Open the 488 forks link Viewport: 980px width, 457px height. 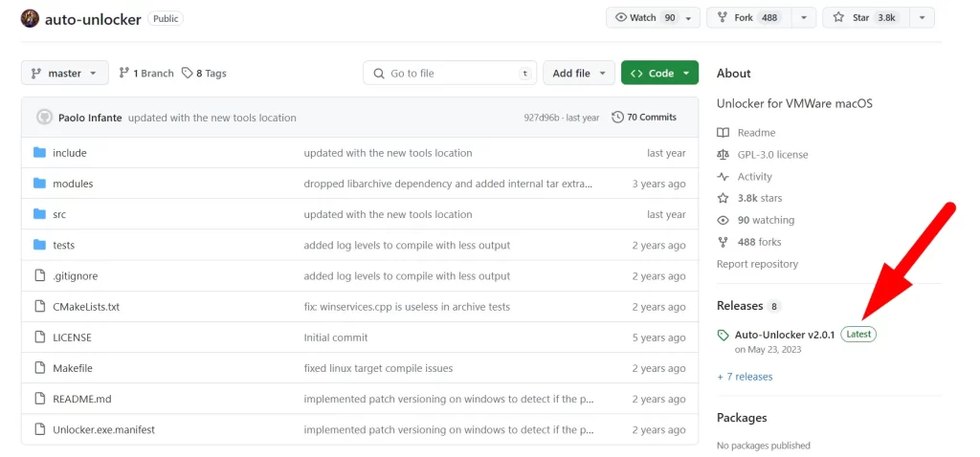(759, 242)
